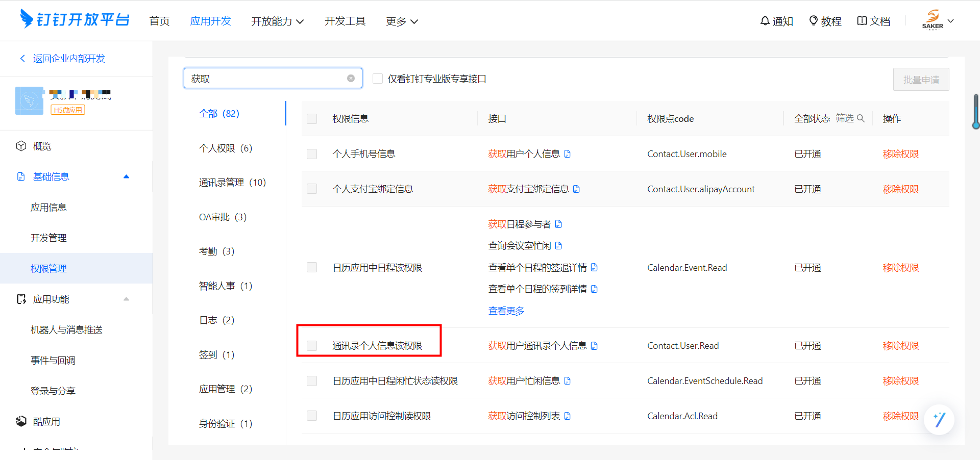Check the 日历应用访问控制读权限 row checkbox
This screenshot has width=980, height=460.
pos(312,416)
